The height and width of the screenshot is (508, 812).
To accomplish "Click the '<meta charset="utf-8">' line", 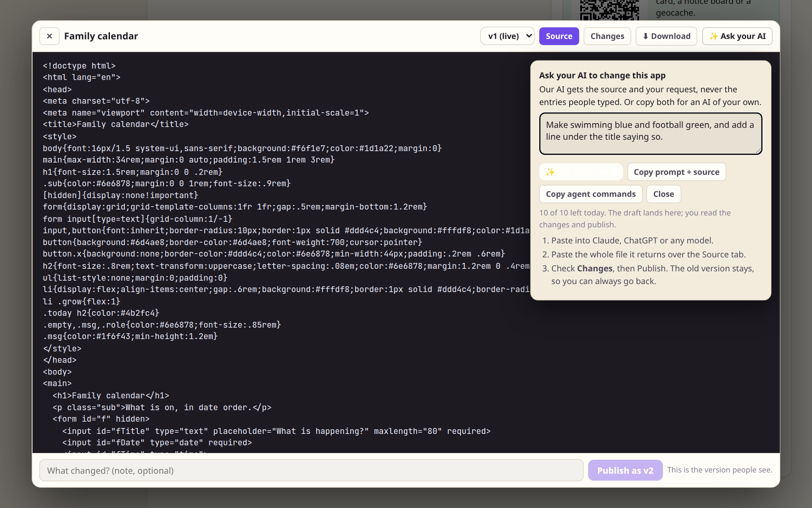I will pyautogui.click(x=96, y=101).
